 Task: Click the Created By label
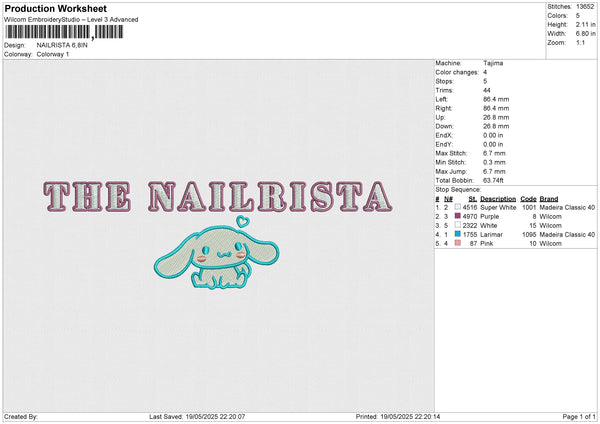pos(21,417)
